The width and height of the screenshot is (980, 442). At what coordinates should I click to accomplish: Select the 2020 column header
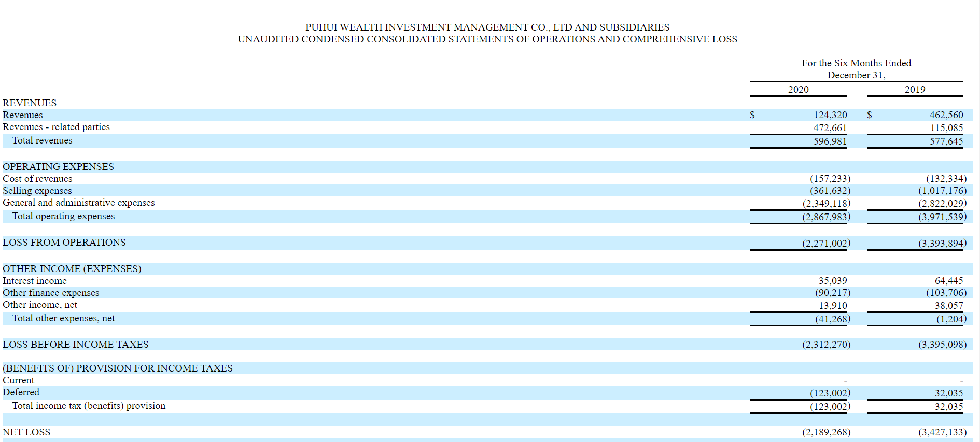pos(799,89)
